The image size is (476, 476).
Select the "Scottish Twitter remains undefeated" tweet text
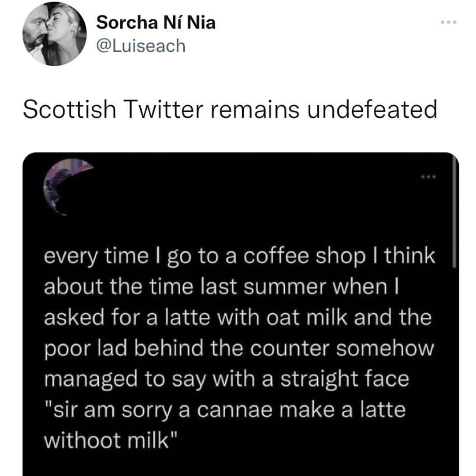[x=230, y=109]
